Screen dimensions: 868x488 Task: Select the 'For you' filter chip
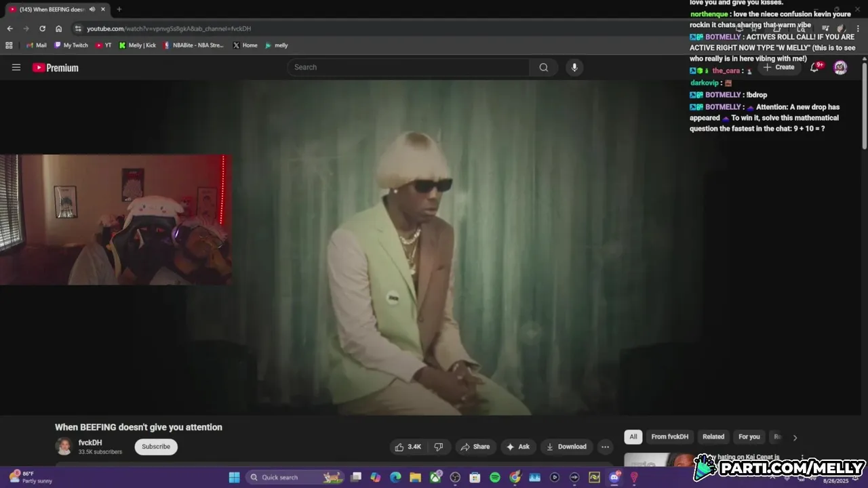[x=749, y=436]
